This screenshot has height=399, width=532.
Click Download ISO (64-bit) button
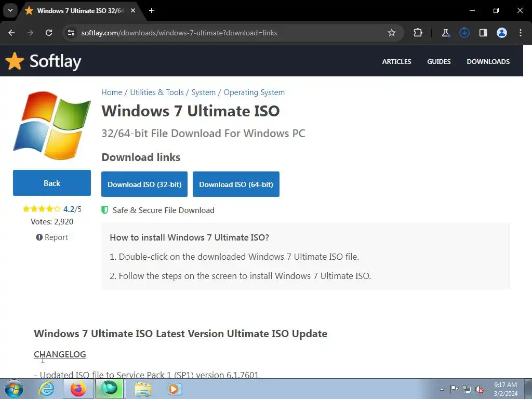236,184
